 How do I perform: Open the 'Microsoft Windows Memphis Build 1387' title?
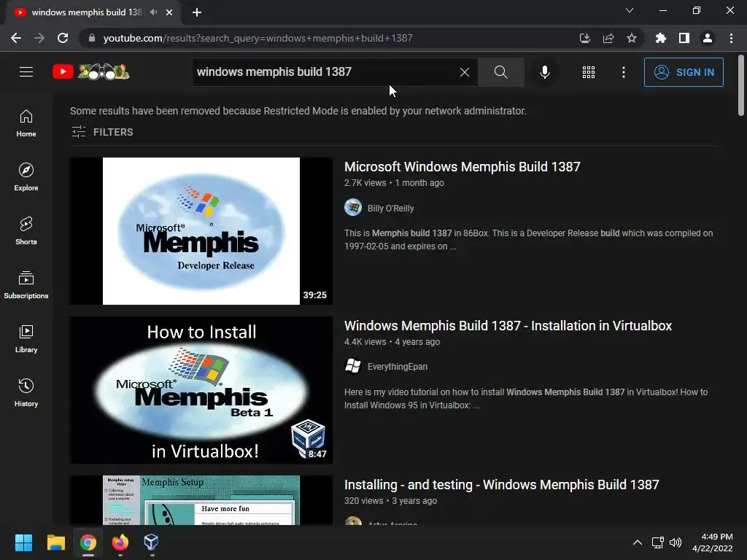click(x=462, y=167)
